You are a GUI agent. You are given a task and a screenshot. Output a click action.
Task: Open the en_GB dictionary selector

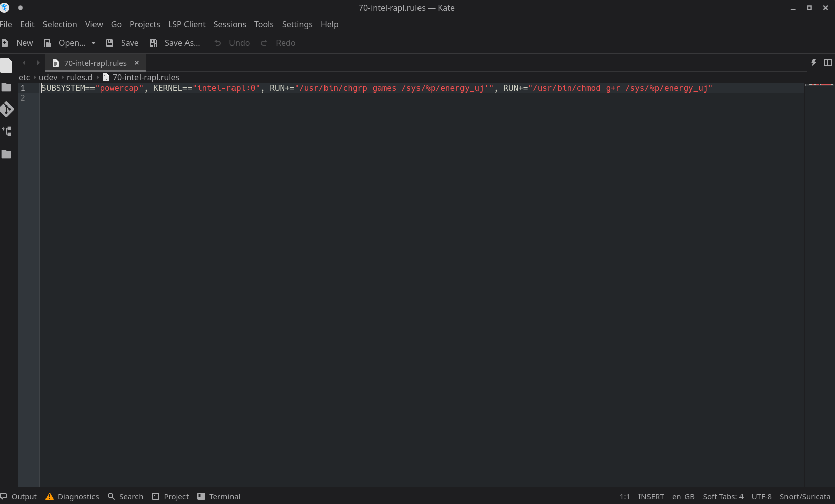(683, 496)
